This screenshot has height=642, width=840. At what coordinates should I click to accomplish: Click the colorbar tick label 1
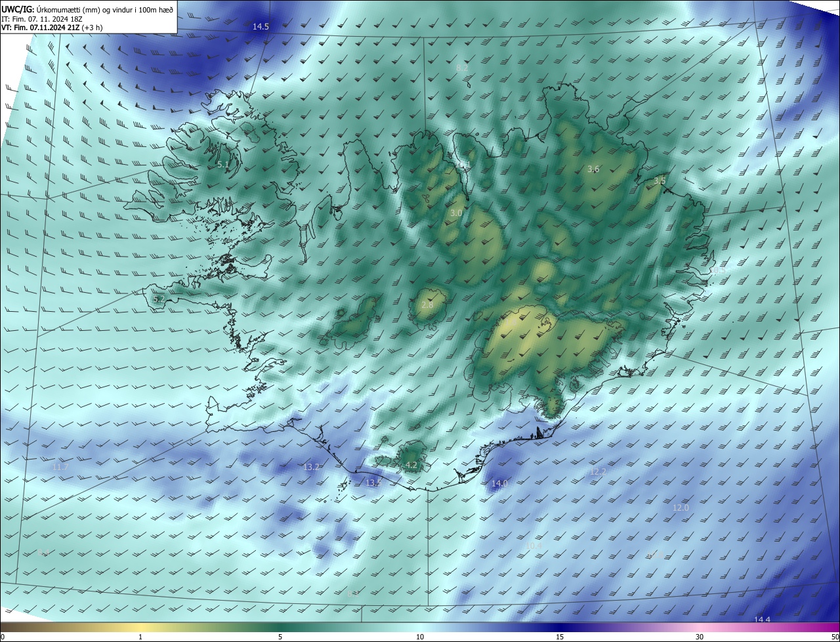(140, 637)
